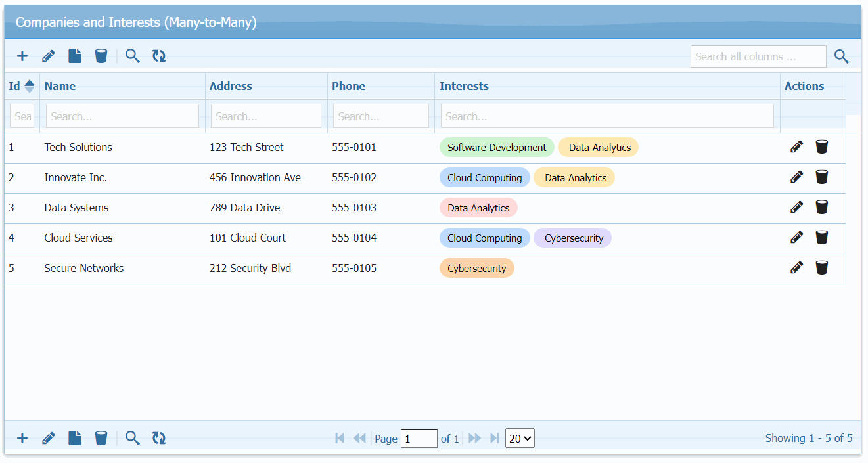
Task: Go to the next page with the forward arrows
Action: click(474, 438)
